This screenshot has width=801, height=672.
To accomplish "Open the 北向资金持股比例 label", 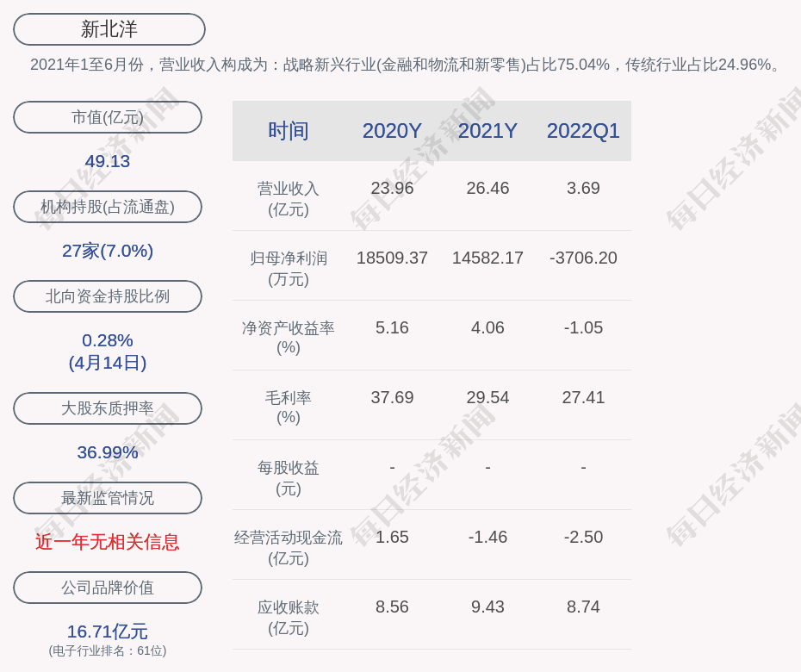I will point(108,296).
